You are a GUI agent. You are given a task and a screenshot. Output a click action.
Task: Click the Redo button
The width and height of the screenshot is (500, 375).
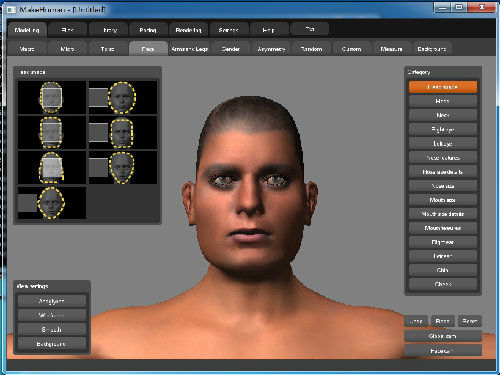[x=442, y=321]
